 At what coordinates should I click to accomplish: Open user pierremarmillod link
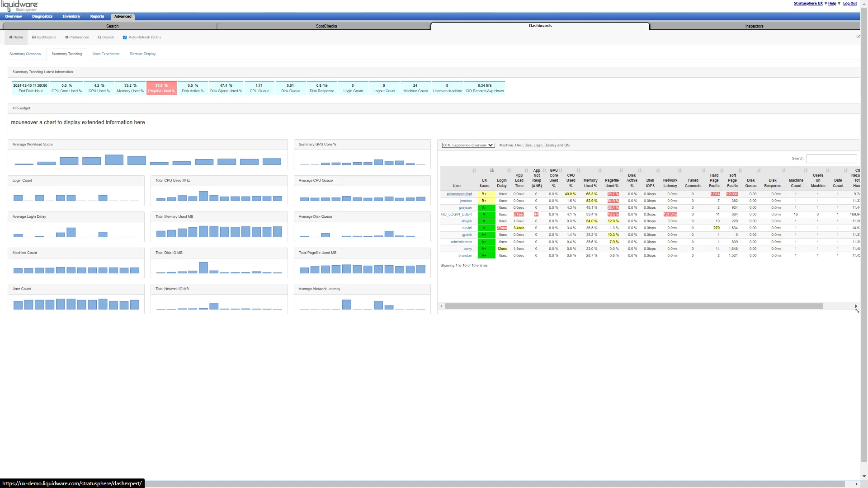[459, 194]
